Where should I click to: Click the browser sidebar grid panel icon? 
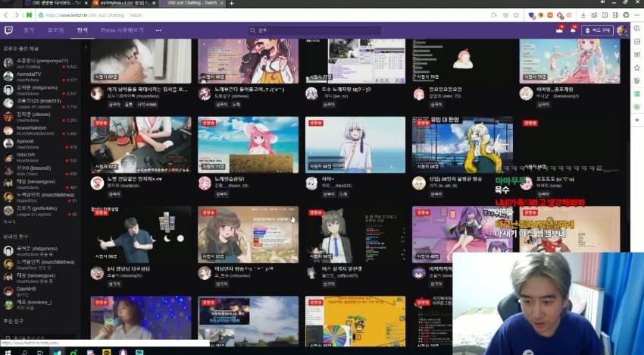click(x=637, y=42)
